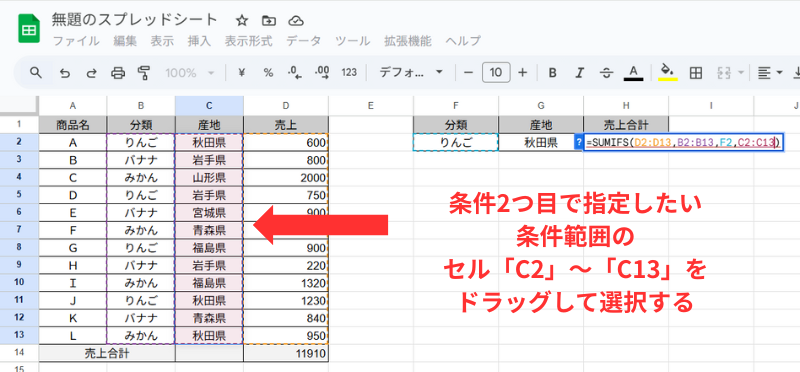
Task: Check cloud save status icon
Action: click(x=296, y=20)
